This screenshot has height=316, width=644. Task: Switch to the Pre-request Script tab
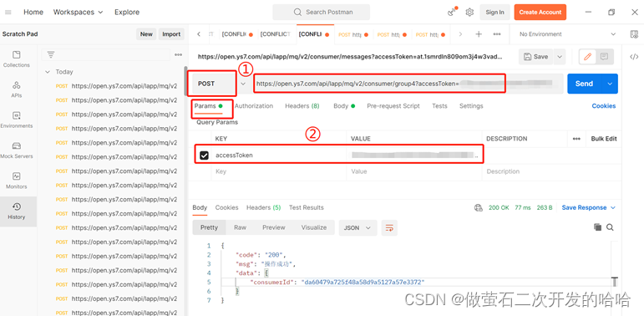click(x=393, y=106)
